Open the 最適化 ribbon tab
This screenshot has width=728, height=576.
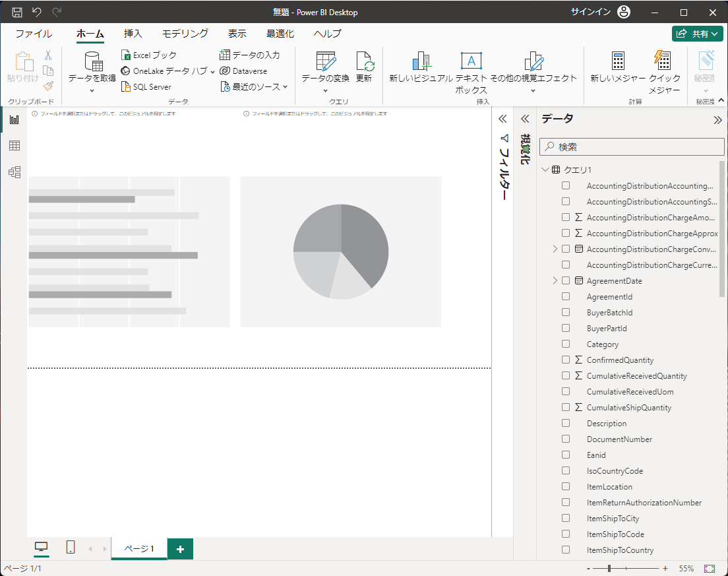pos(280,34)
